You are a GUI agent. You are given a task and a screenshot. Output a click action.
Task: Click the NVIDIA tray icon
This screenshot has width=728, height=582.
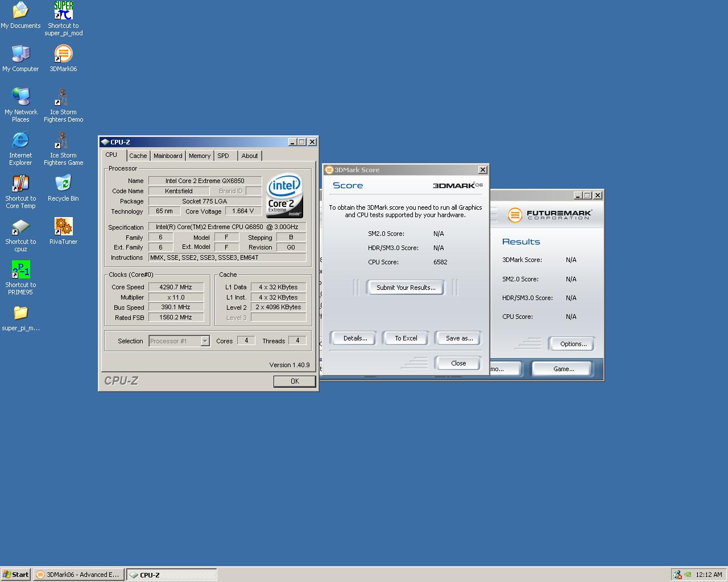coord(688,575)
